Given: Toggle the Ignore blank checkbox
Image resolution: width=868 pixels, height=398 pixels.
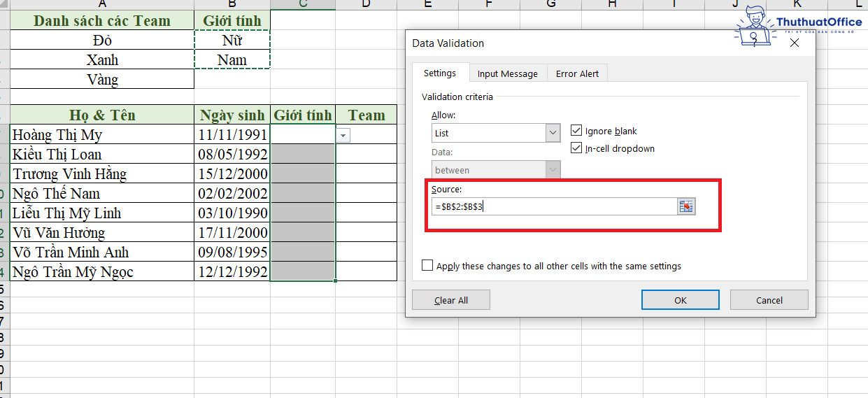Looking at the screenshot, I should [576, 131].
